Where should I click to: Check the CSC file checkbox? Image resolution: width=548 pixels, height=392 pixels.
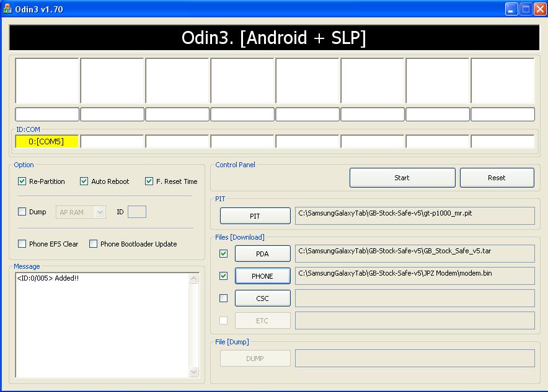tap(224, 298)
